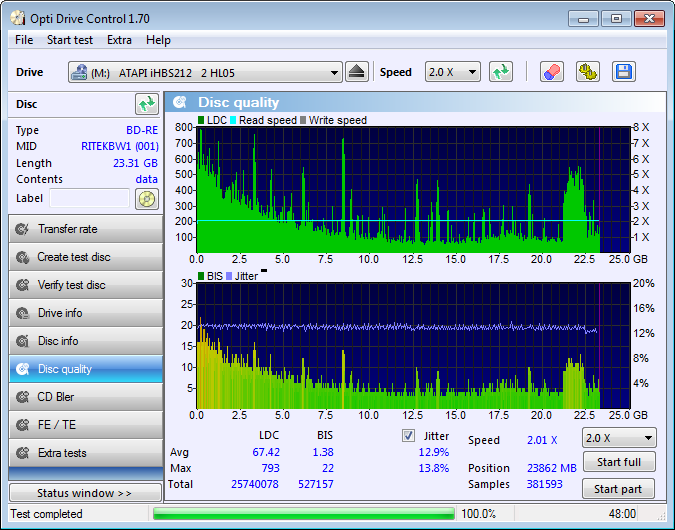The width and height of the screenshot is (675, 530).
Task: Click the BIS and Jitter graph
Action: tap(413, 346)
